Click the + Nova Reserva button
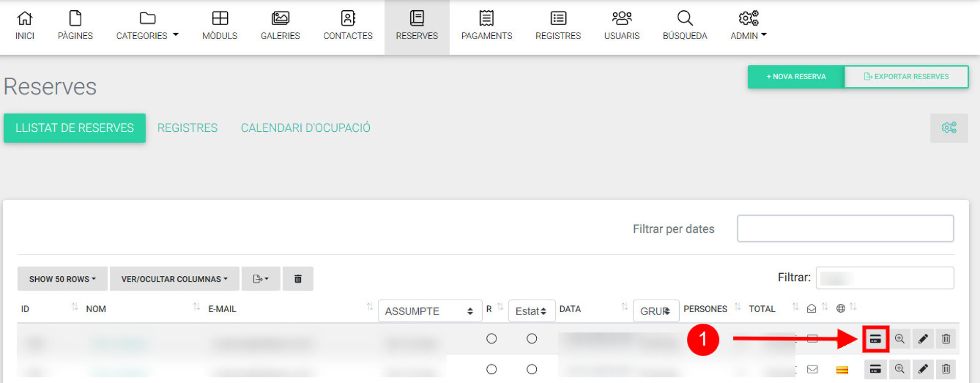 796,77
